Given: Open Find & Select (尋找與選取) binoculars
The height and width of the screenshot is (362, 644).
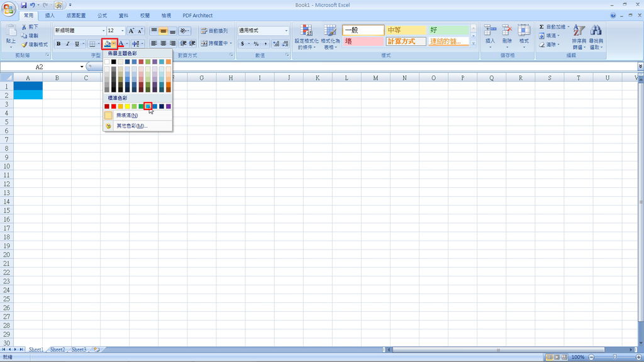Looking at the screenshot, I should click(x=596, y=37).
